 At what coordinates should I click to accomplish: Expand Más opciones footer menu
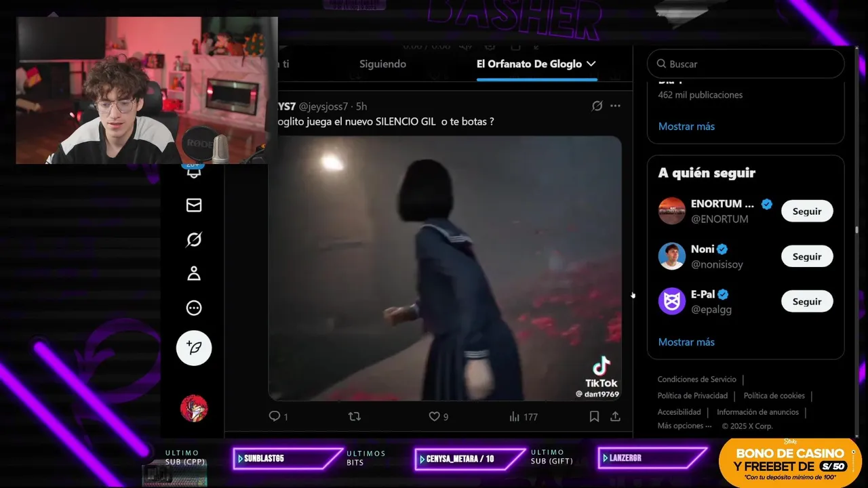tap(684, 426)
